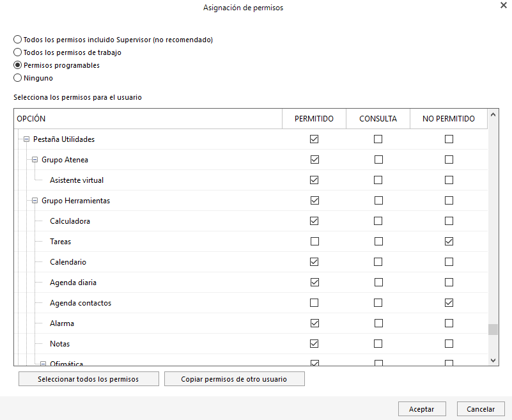Check NO PERMITIDO for Agenda diaria
Viewport: 512px width, 420px height.
click(449, 282)
